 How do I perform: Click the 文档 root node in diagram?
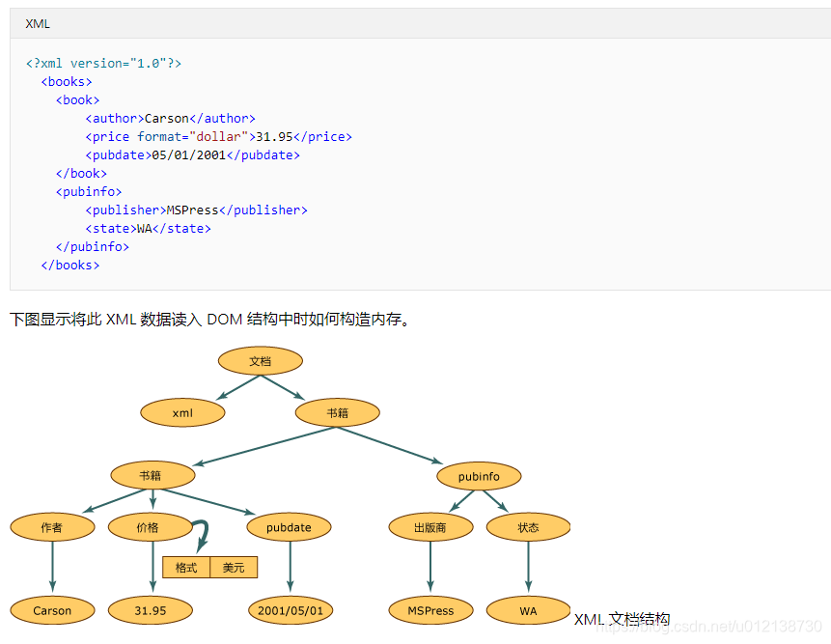[x=261, y=361]
